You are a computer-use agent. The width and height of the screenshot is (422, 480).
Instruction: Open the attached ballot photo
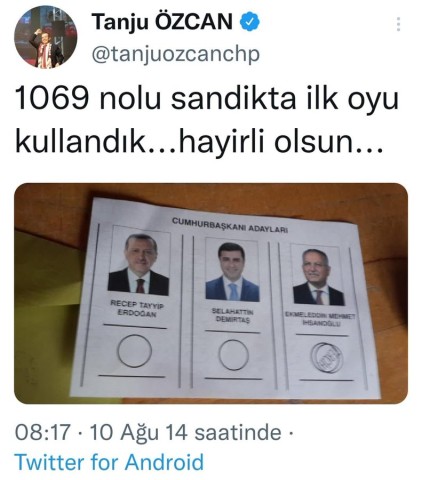click(x=211, y=293)
